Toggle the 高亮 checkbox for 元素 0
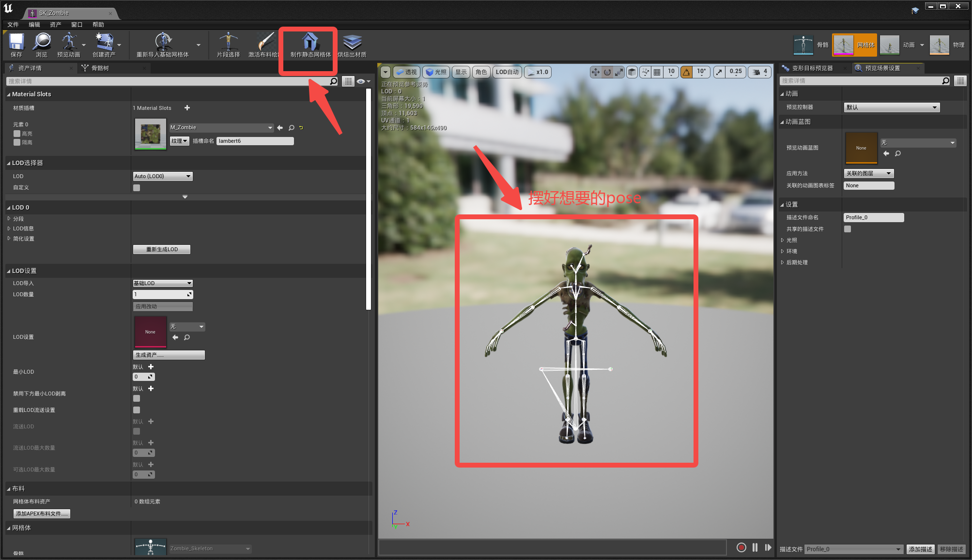This screenshot has height=560, width=972. click(x=17, y=133)
